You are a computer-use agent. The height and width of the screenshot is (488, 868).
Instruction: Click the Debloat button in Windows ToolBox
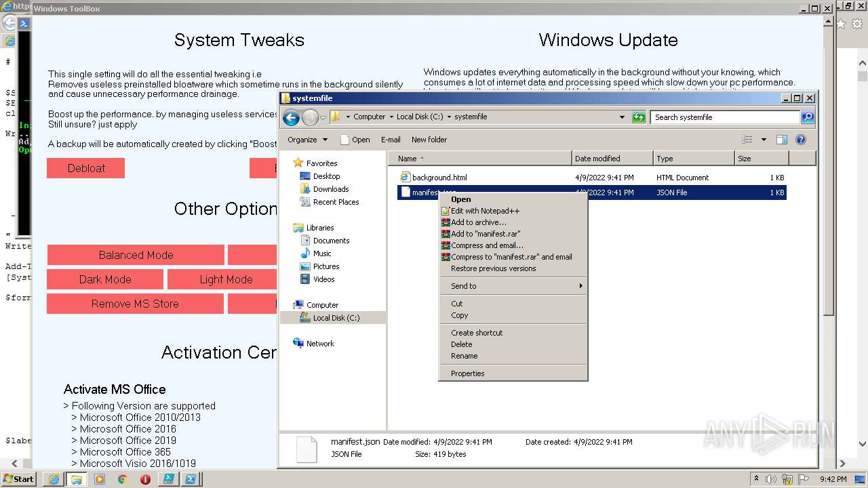[86, 168]
